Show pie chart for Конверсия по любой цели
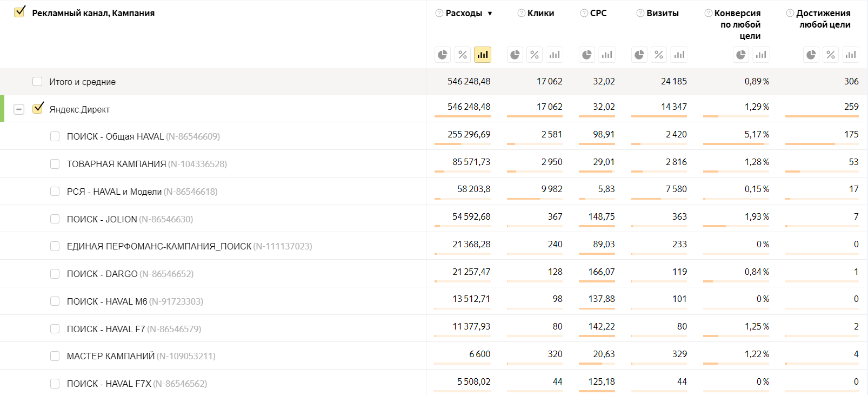This screenshot has width=868, height=395. 741,55
